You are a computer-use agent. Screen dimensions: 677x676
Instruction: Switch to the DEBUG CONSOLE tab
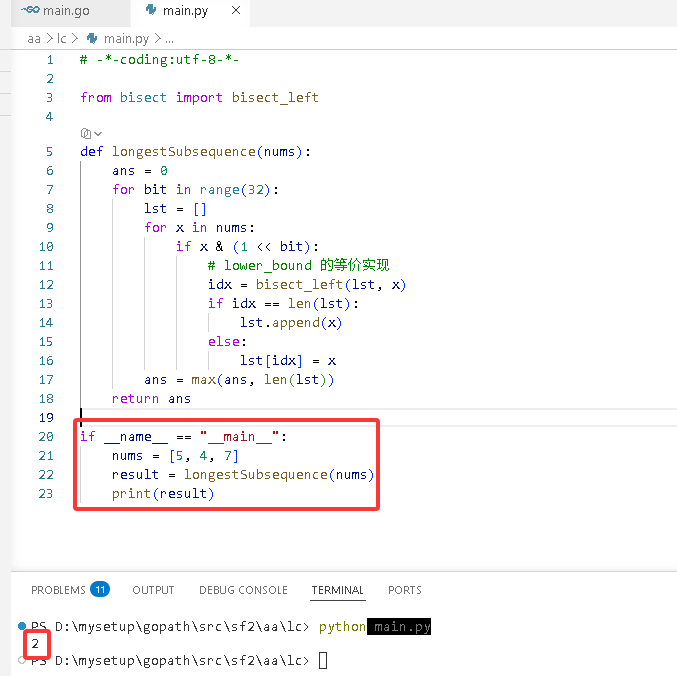[243, 590]
